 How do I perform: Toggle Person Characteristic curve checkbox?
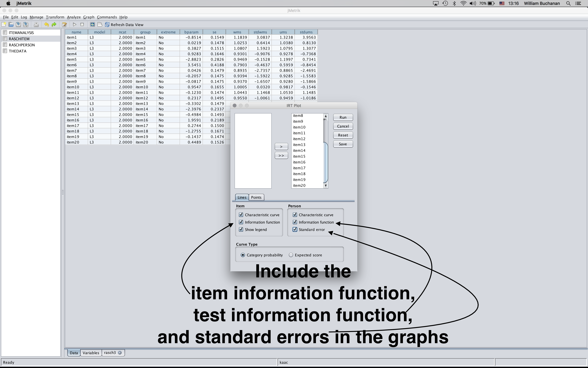pyautogui.click(x=295, y=215)
